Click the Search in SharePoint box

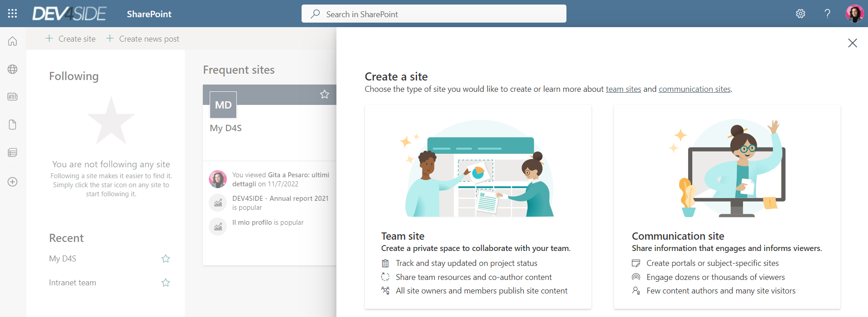click(x=434, y=14)
